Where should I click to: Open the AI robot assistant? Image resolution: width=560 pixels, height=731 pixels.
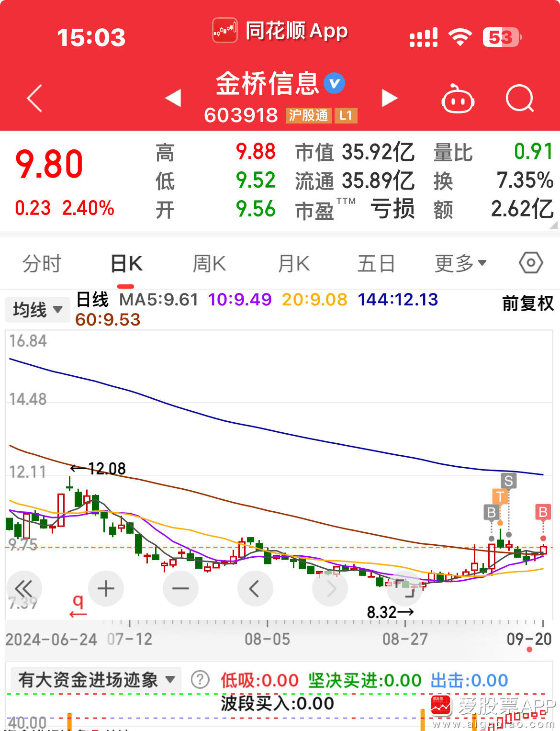[458, 99]
